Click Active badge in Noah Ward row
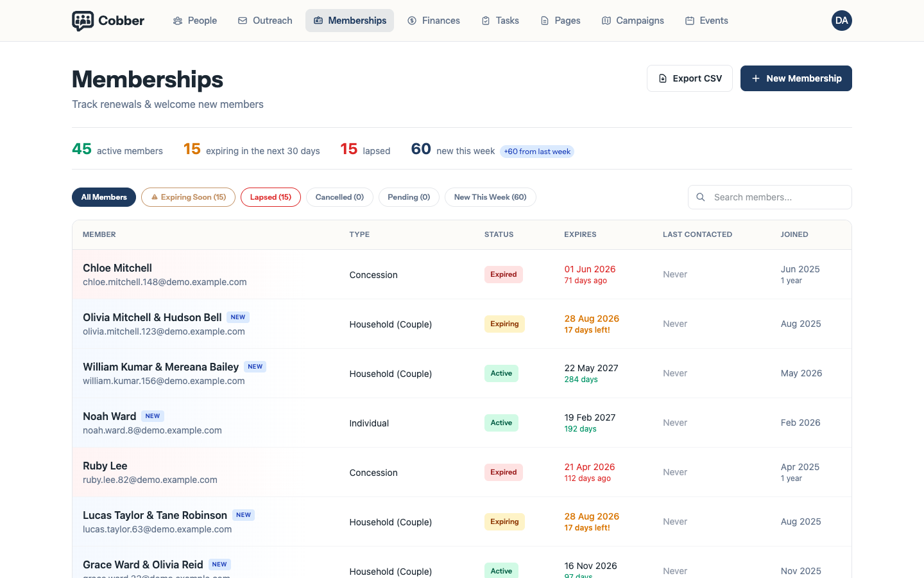This screenshot has width=924, height=578. (x=501, y=423)
